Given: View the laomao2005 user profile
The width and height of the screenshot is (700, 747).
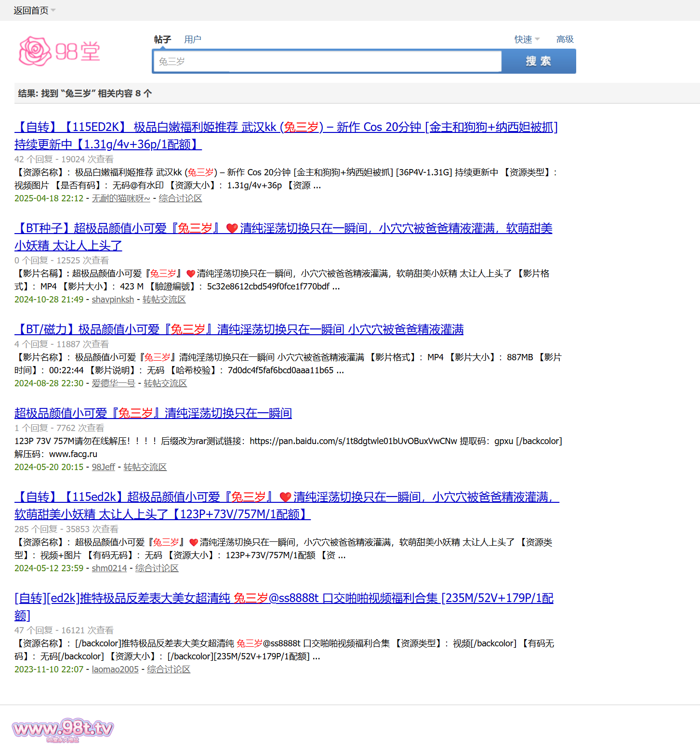Looking at the screenshot, I should coord(115,669).
